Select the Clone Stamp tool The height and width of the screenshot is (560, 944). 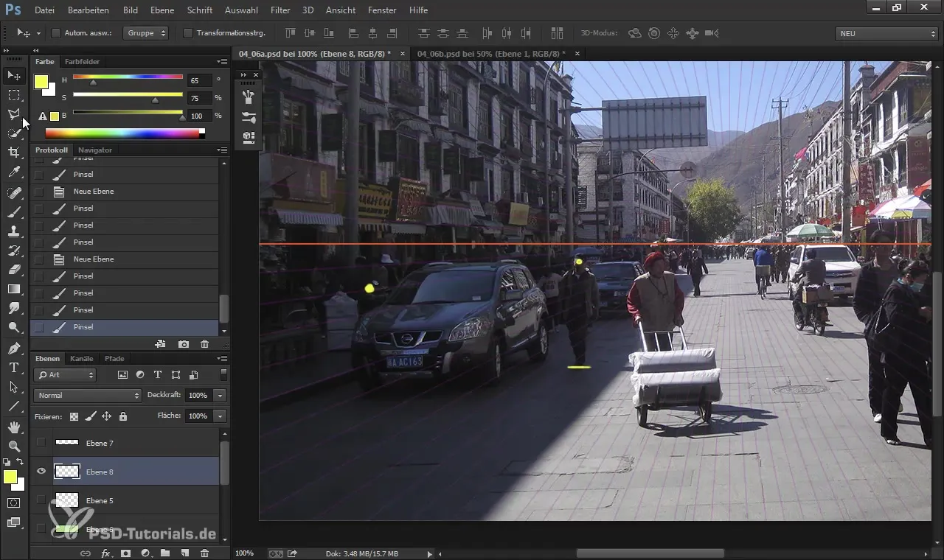point(14,231)
